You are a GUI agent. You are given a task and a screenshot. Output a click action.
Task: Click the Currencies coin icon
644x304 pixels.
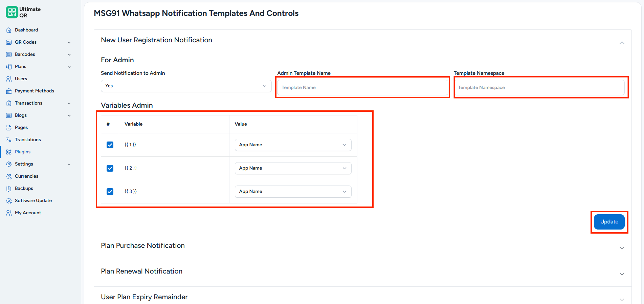coord(9,176)
